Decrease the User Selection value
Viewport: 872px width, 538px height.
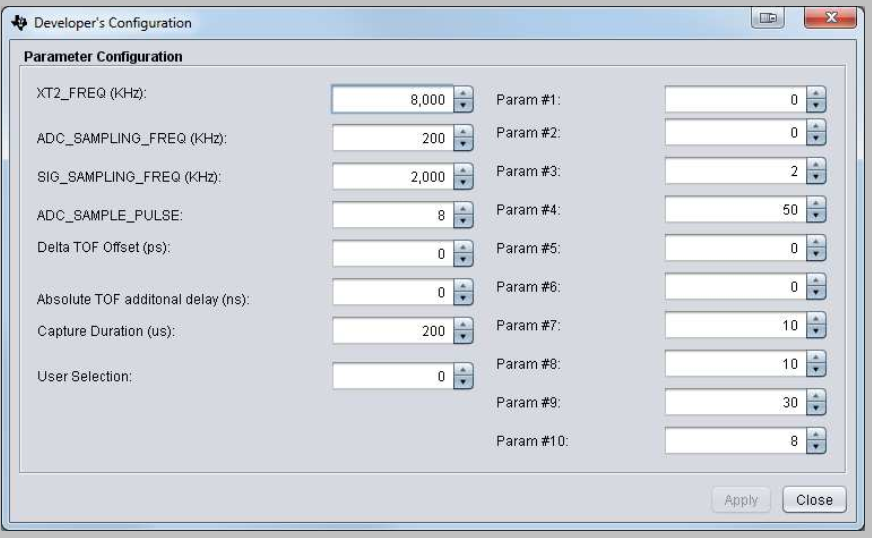(463, 381)
